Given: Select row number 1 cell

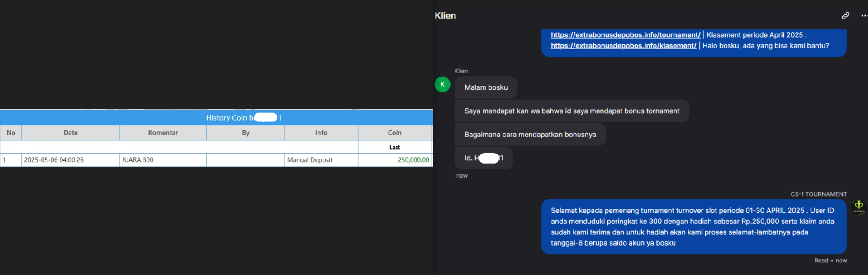Looking at the screenshot, I should [11, 160].
